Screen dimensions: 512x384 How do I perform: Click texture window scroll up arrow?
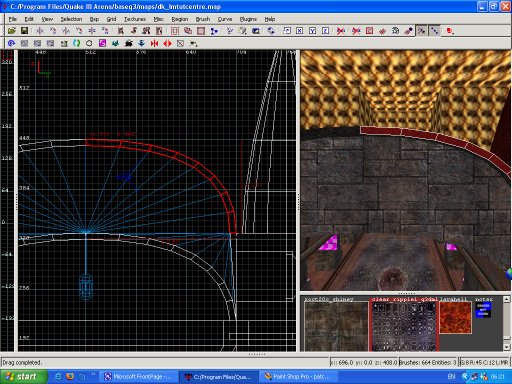506,299
